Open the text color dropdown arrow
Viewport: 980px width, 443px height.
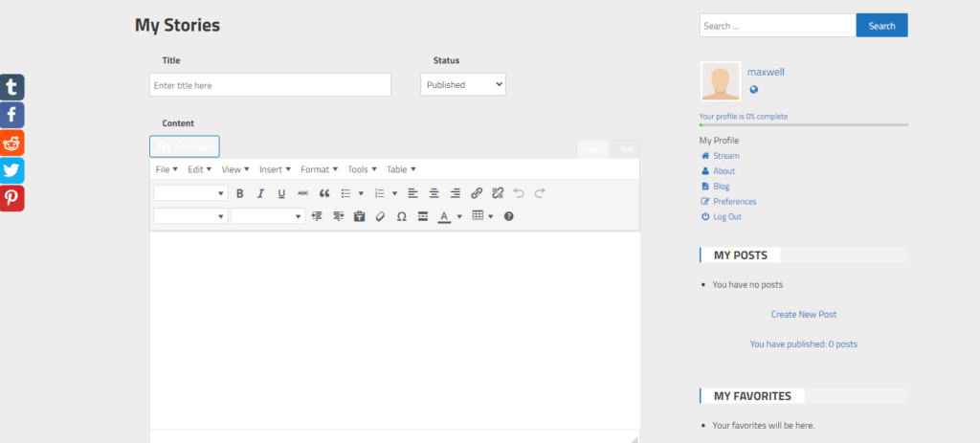click(459, 216)
